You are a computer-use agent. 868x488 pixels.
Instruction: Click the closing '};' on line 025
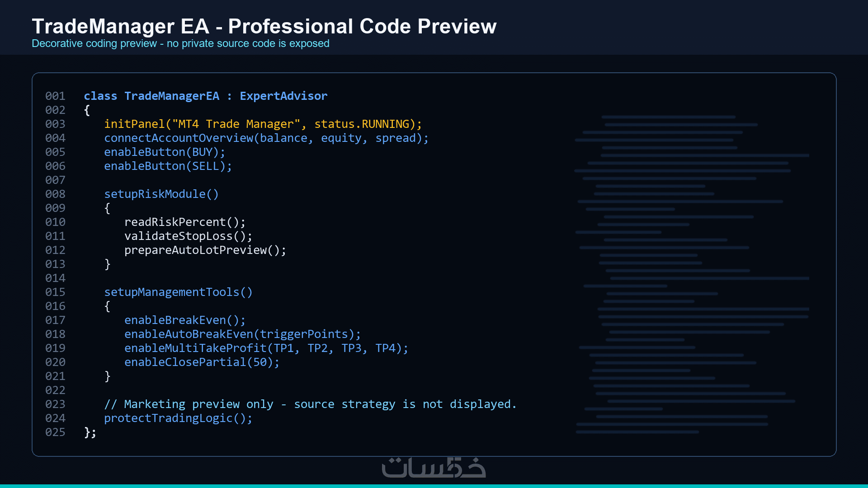pos(90,433)
